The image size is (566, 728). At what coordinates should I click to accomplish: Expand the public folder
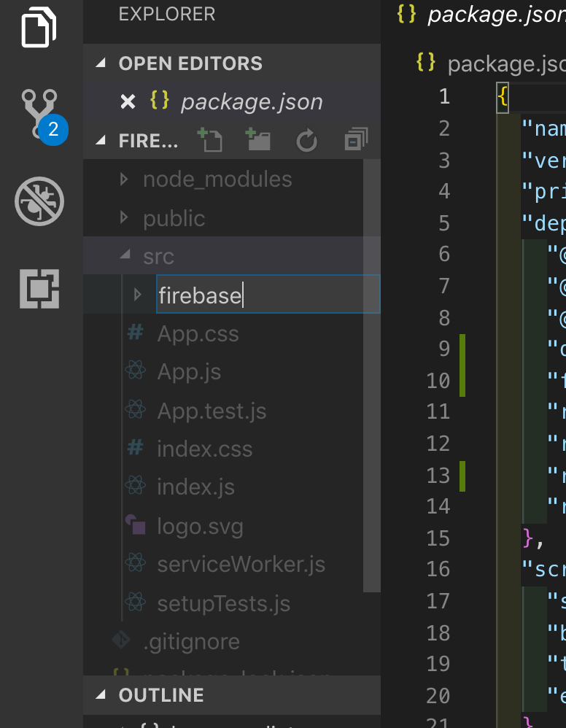pos(174,218)
